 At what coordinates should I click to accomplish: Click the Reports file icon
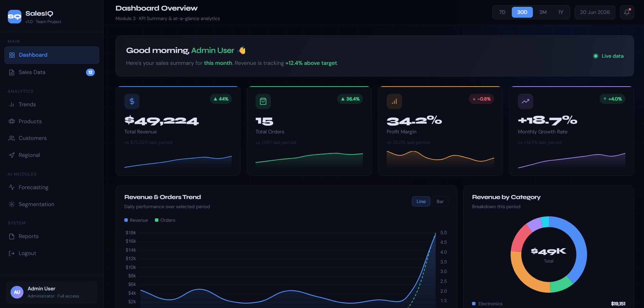tap(12, 236)
